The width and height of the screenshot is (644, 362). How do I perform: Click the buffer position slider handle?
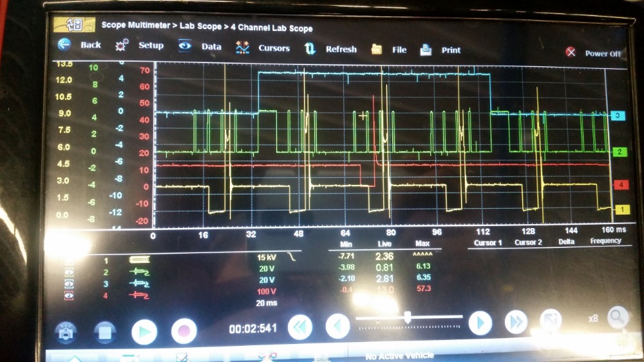(407, 316)
